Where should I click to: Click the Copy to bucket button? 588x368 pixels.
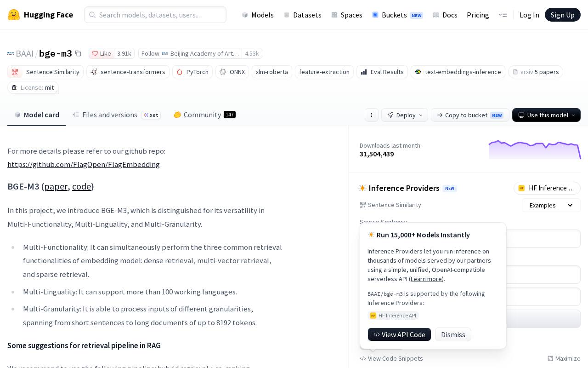pos(470,115)
